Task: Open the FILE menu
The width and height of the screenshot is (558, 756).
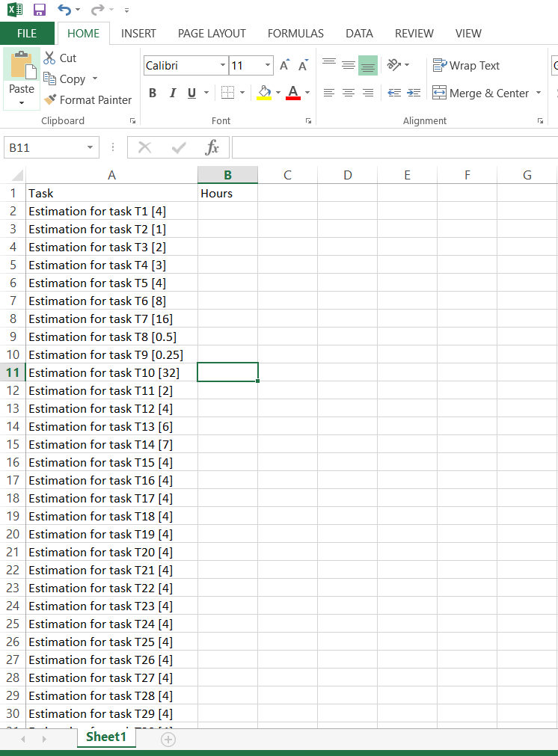Action: (27, 33)
